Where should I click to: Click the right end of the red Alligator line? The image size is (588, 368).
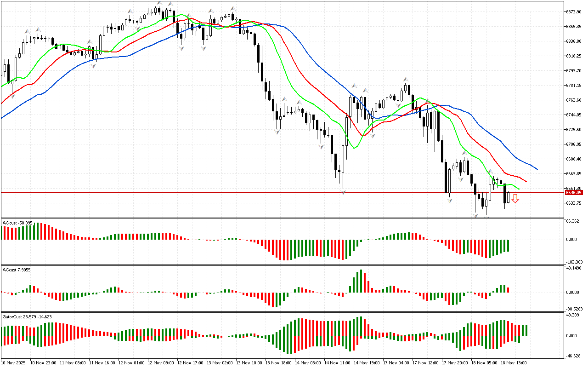tap(526, 181)
